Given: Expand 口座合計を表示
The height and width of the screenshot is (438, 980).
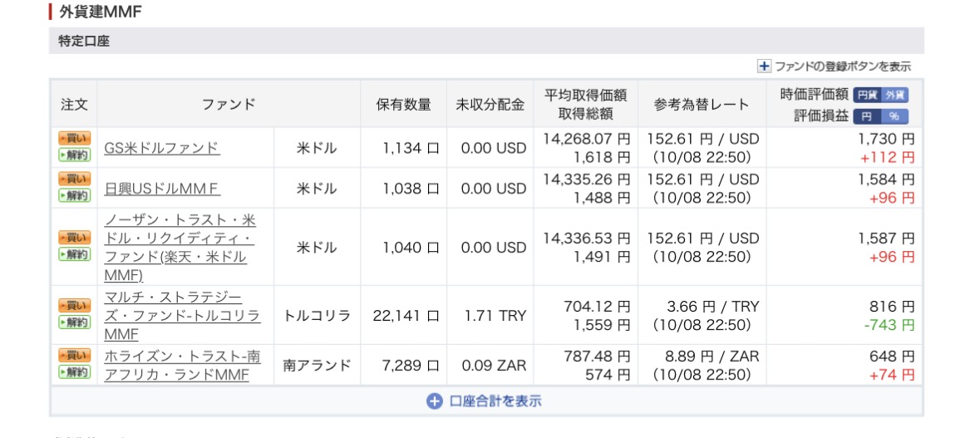Looking at the screenshot, I should 485,401.
